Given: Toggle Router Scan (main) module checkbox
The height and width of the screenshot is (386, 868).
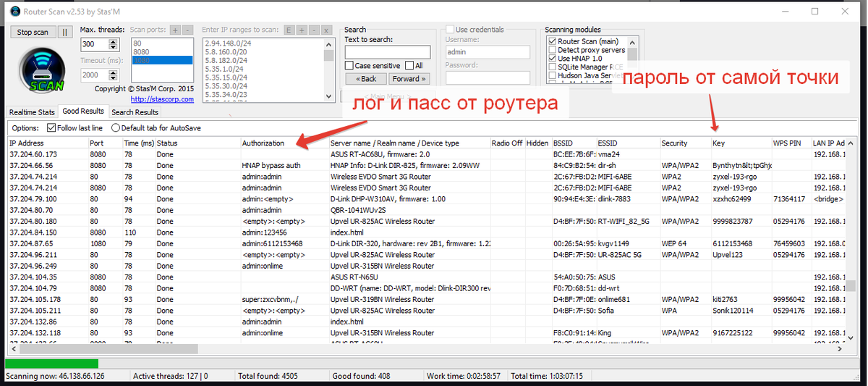Looking at the screenshot, I should tap(553, 42).
